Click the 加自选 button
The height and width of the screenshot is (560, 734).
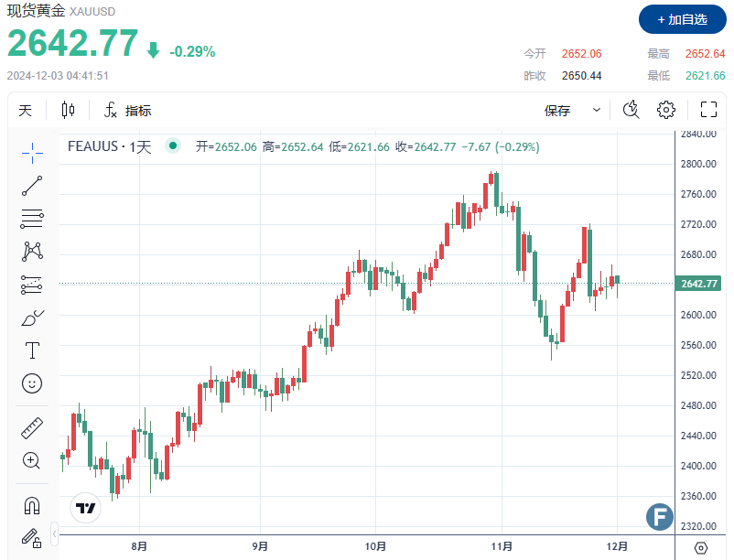pos(682,19)
